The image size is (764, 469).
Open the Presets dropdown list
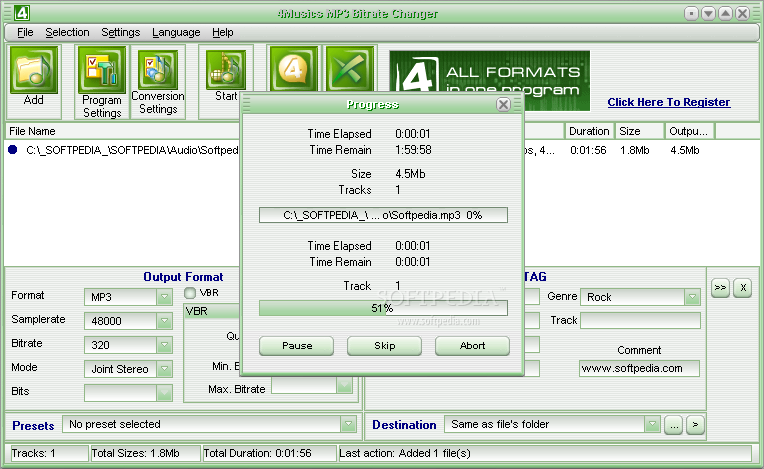click(x=348, y=424)
